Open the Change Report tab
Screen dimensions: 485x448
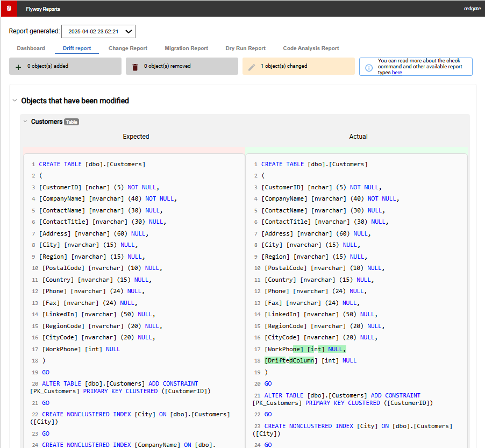128,48
